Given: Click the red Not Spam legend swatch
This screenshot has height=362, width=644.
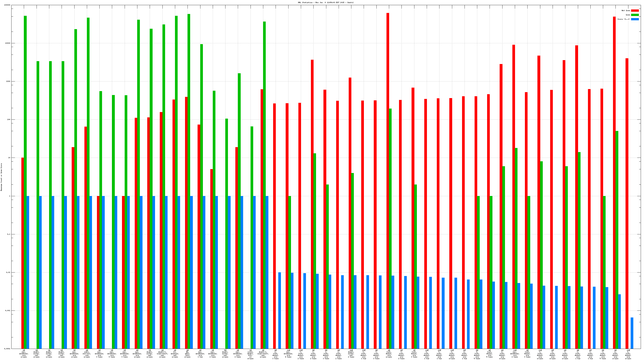Looking at the screenshot, I should coord(635,10).
